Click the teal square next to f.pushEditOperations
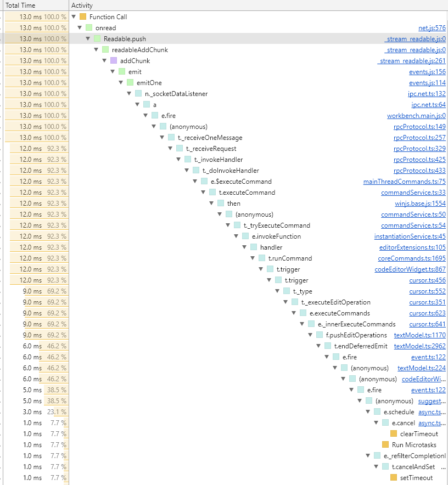448x485 pixels. (x=320, y=335)
